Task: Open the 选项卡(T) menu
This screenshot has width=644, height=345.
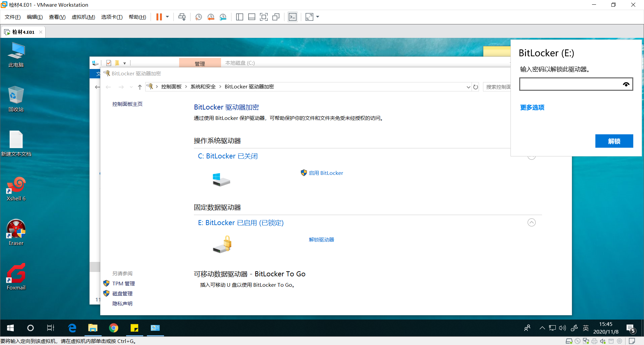Action: point(112,17)
